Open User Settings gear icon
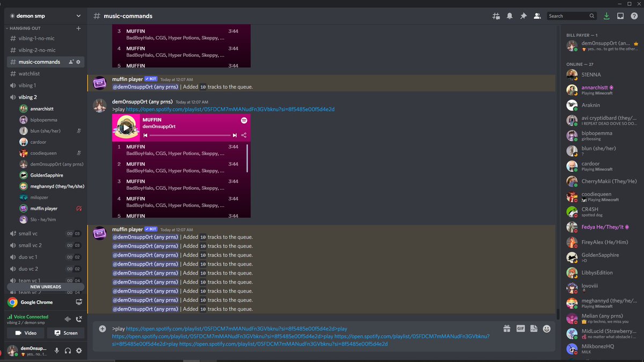Image resolution: width=644 pixels, height=362 pixels. [x=79, y=350]
